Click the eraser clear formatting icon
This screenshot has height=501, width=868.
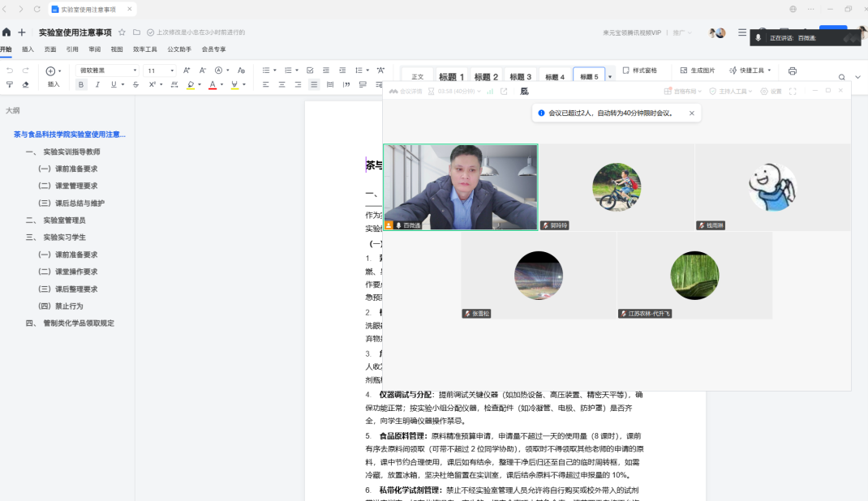(25, 84)
